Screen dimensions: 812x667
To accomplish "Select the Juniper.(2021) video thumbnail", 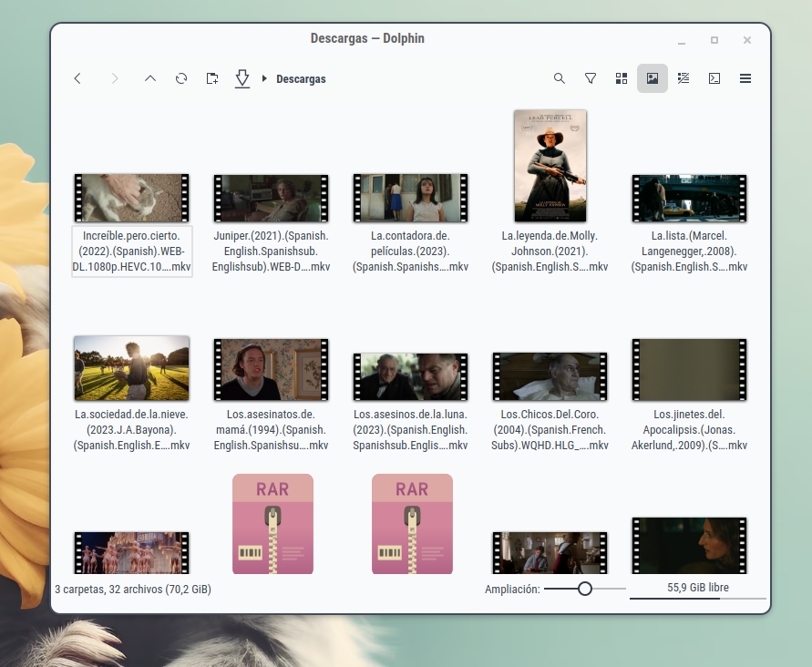I will (271, 198).
